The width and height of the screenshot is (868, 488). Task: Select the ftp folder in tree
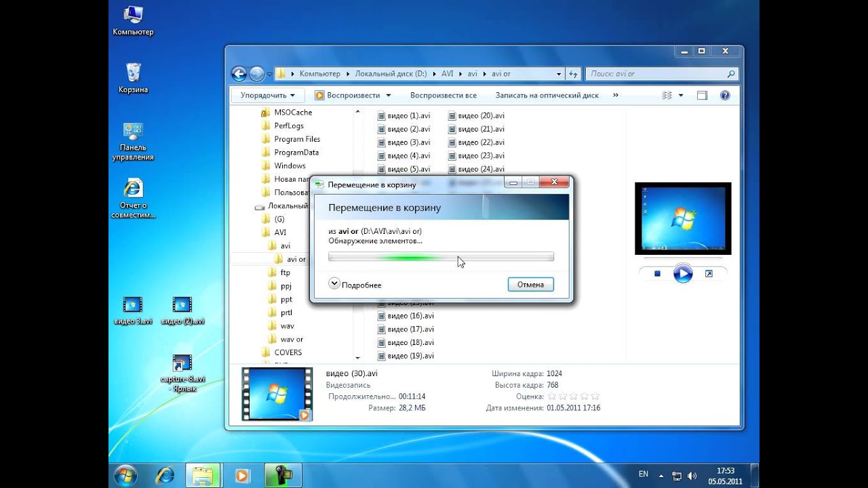(285, 272)
